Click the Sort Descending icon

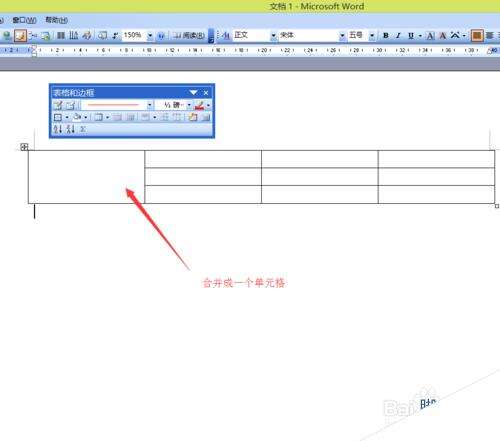coord(70,129)
